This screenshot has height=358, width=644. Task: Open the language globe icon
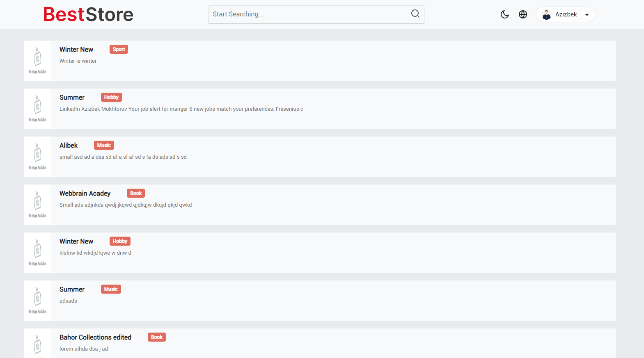coord(523,14)
